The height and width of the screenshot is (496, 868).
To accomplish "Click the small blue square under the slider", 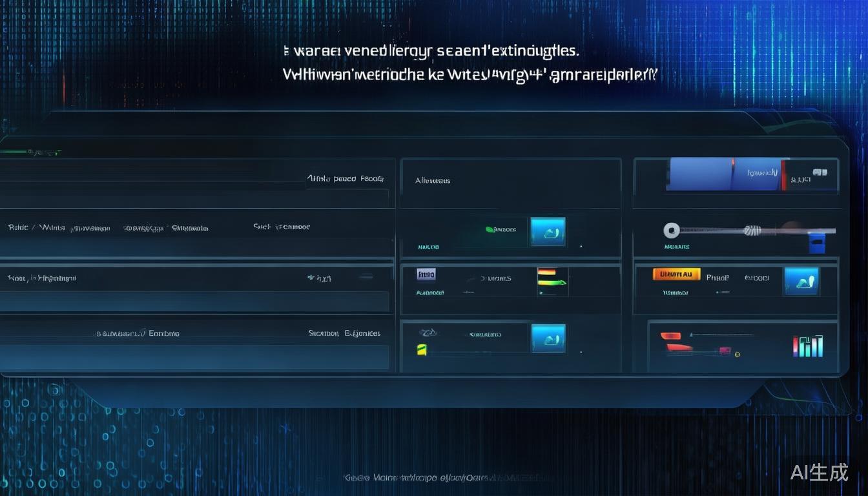I will click(817, 243).
